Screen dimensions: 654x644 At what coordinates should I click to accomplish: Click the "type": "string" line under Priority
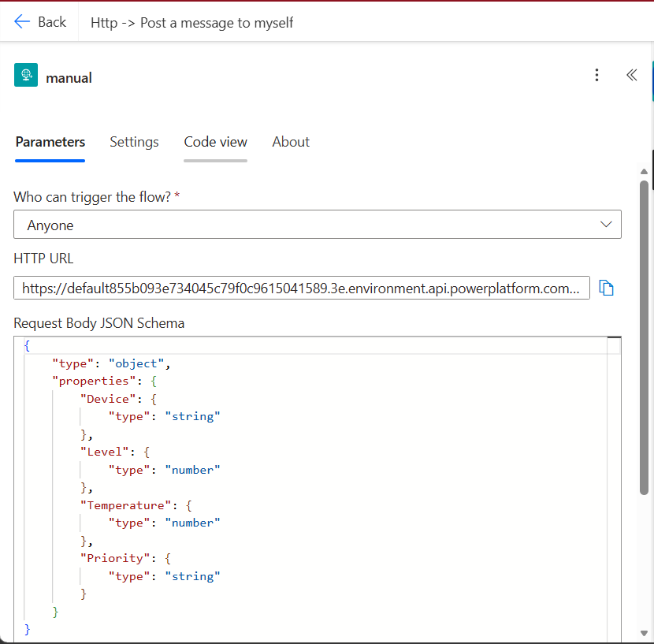[x=165, y=576]
